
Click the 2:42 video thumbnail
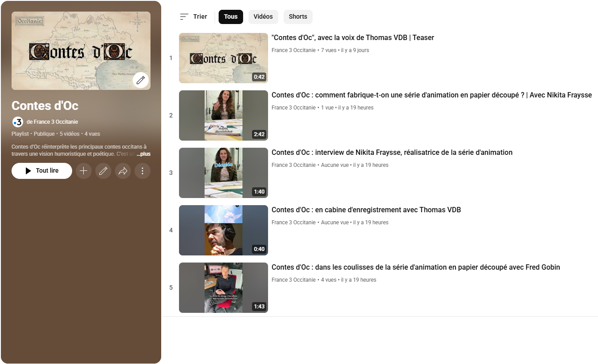point(224,115)
